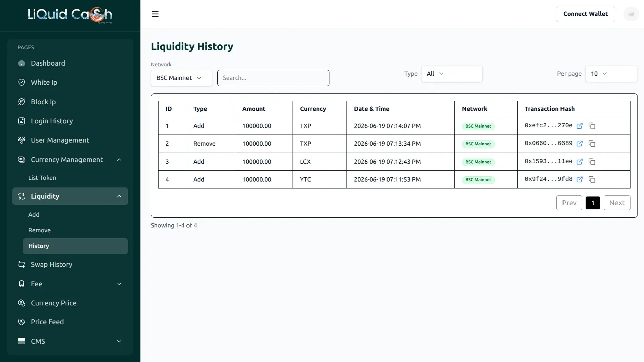644x362 pixels.
Task: Expand the Fee menu section
Action: tap(70, 284)
